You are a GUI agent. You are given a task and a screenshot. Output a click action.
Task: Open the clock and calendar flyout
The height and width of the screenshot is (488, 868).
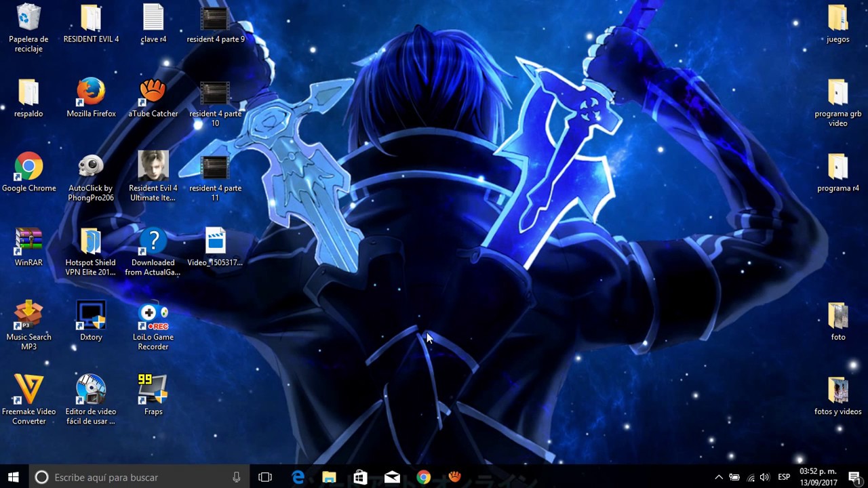pos(818,477)
